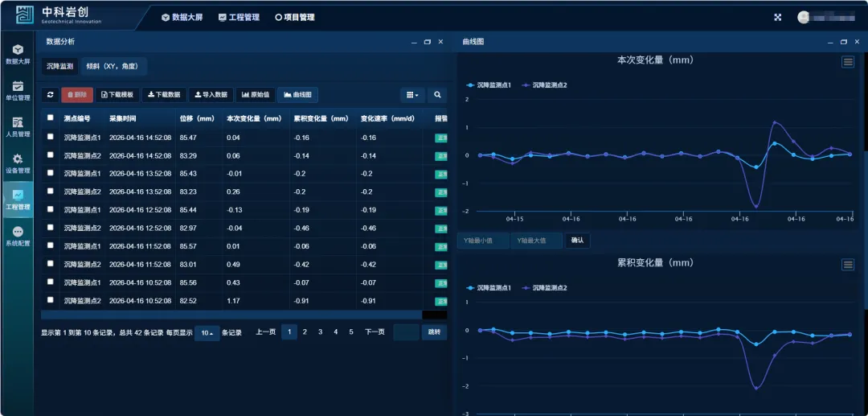This screenshot has width=868, height=416.
Task: Toggle the select-all checkbox in the table header
Action: click(x=51, y=118)
